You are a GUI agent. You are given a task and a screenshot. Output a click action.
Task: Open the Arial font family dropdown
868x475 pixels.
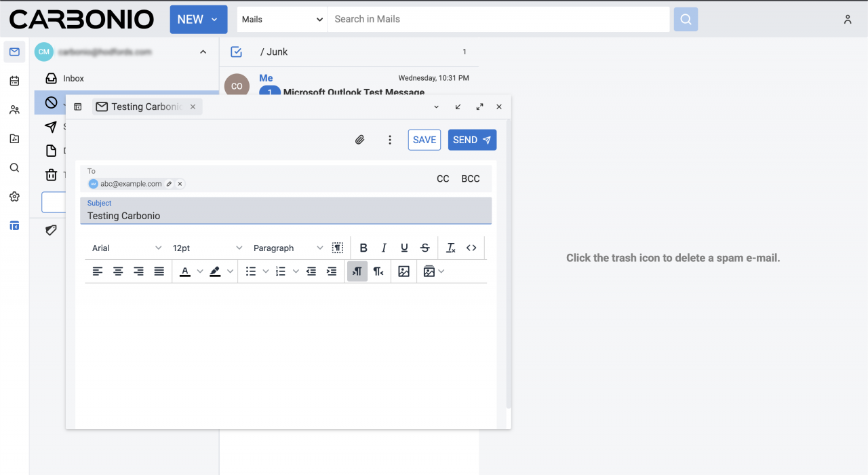coord(125,248)
